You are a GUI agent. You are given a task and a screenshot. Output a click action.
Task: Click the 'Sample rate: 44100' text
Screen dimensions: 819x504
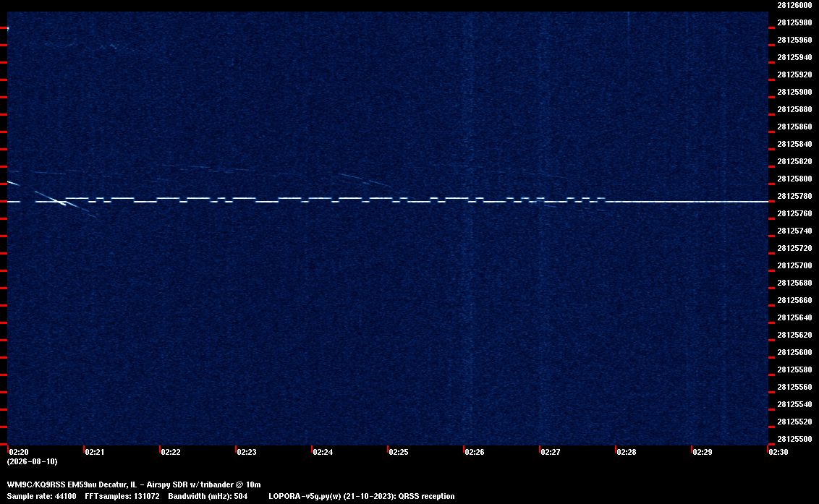pos(41,496)
